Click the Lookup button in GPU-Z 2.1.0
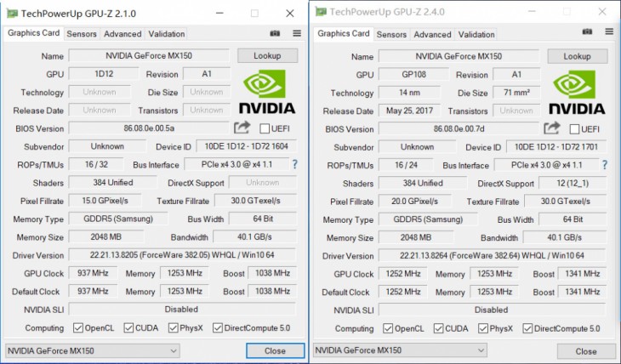 tap(267, 56)
